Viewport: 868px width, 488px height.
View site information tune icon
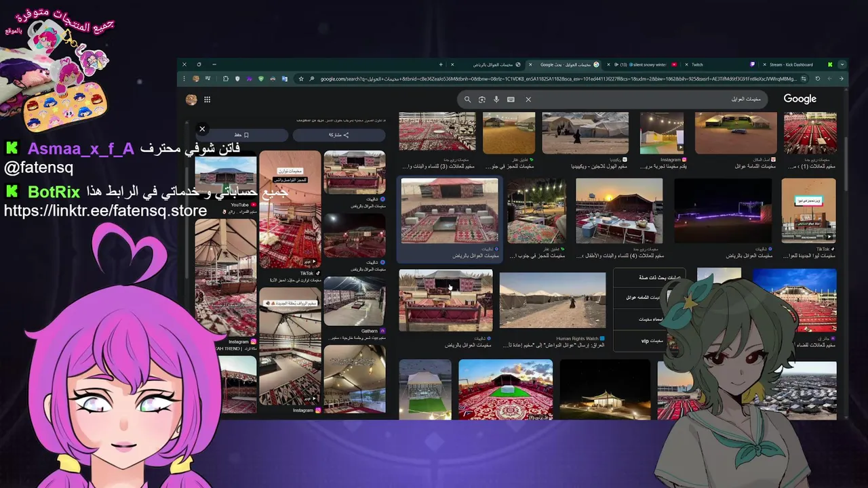coord(804,79)
